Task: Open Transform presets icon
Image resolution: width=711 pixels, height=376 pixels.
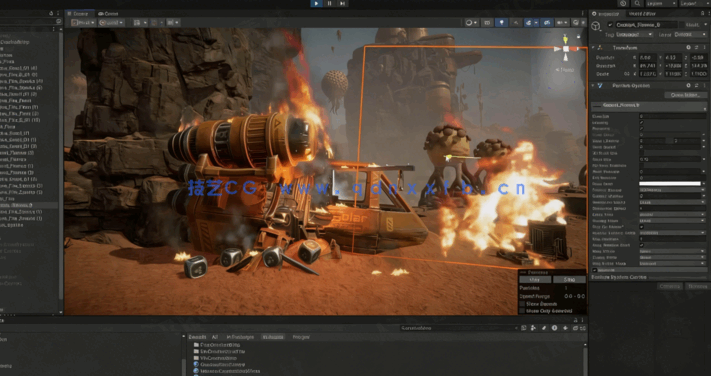Action: [697, 48]
